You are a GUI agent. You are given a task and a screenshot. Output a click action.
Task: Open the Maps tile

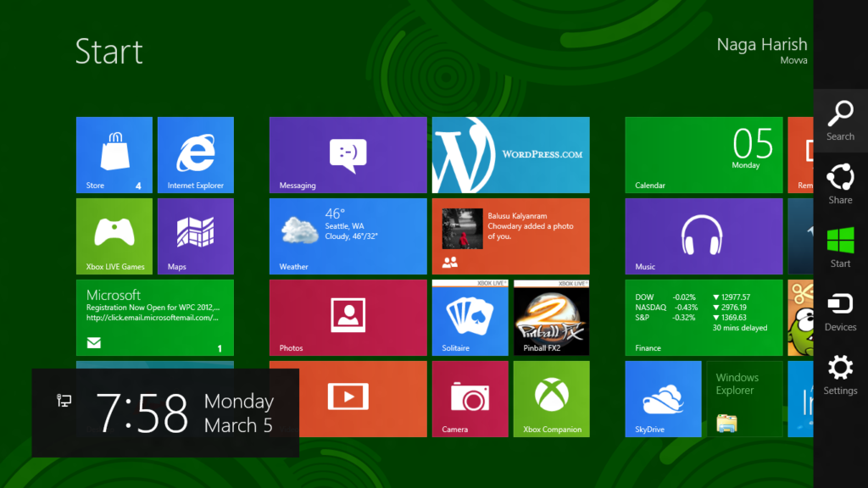(196, 236)
